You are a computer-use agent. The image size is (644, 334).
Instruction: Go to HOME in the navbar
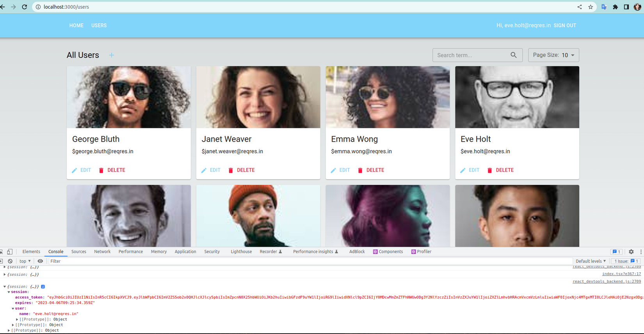coord(76,25)
